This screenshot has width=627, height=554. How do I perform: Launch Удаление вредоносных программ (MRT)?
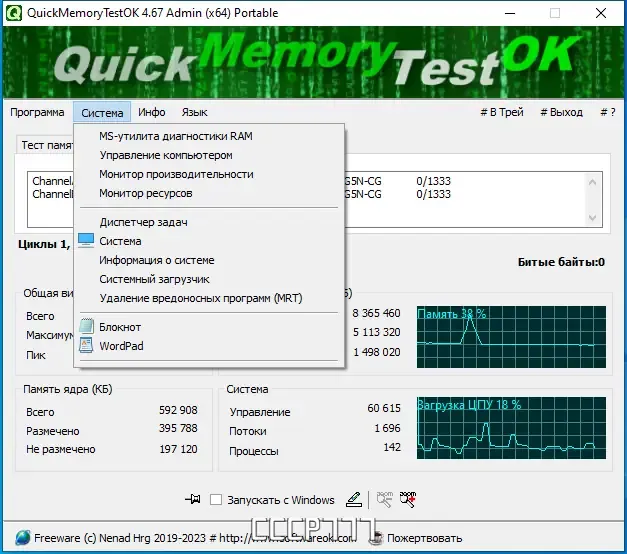pyautogui.click(x=209, y=298)
